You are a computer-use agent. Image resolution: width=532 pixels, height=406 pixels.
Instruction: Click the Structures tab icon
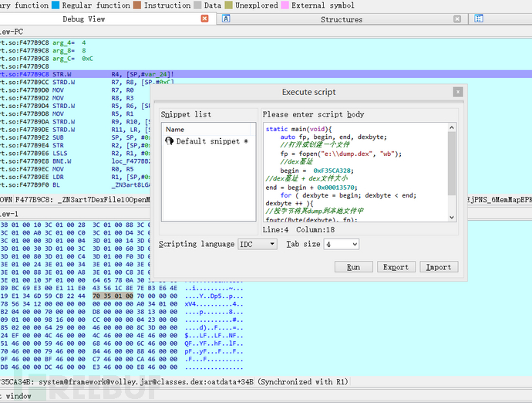pos(226,19)
